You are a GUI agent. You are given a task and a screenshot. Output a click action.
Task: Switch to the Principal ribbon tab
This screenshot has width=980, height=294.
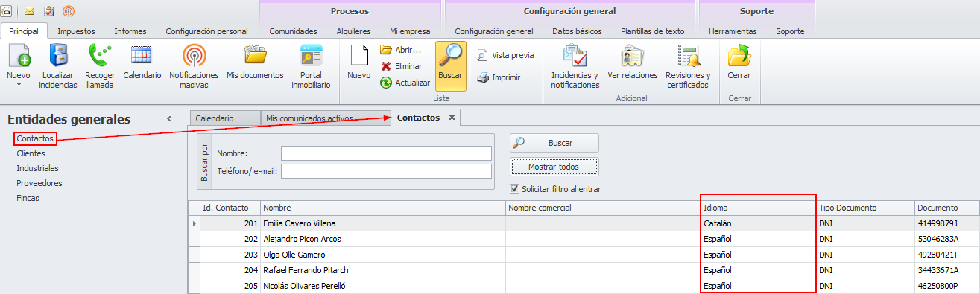pos(23,31)
